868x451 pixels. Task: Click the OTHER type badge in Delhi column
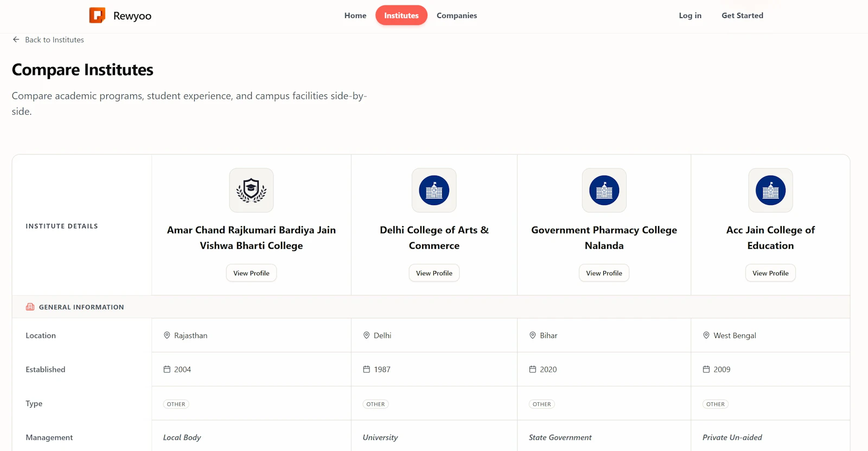click(x=375, y=404)
